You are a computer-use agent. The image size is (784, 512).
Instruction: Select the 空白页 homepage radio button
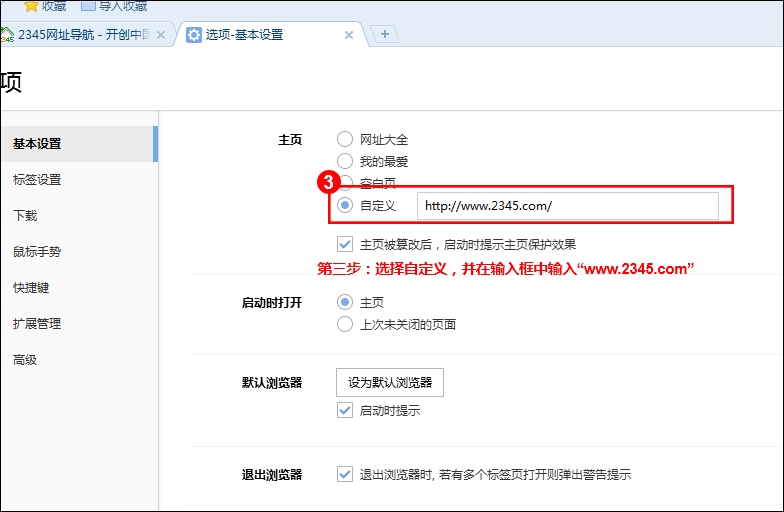coord(346,183)
